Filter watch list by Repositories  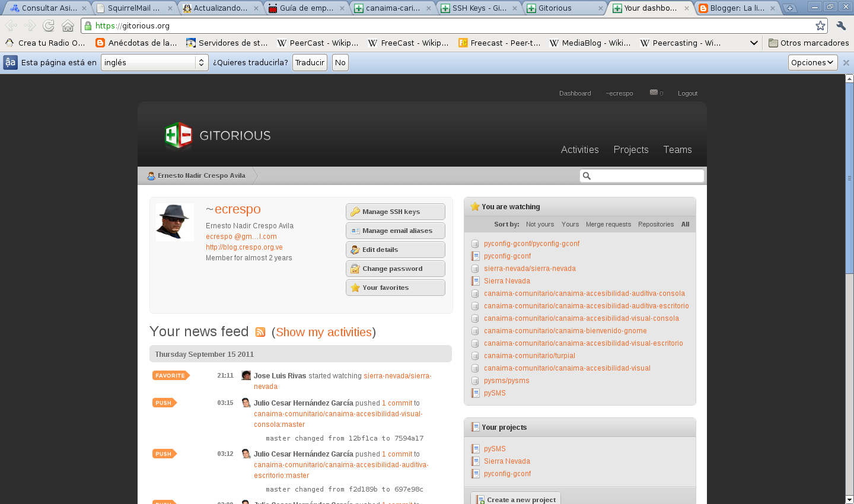pos(655,224)
